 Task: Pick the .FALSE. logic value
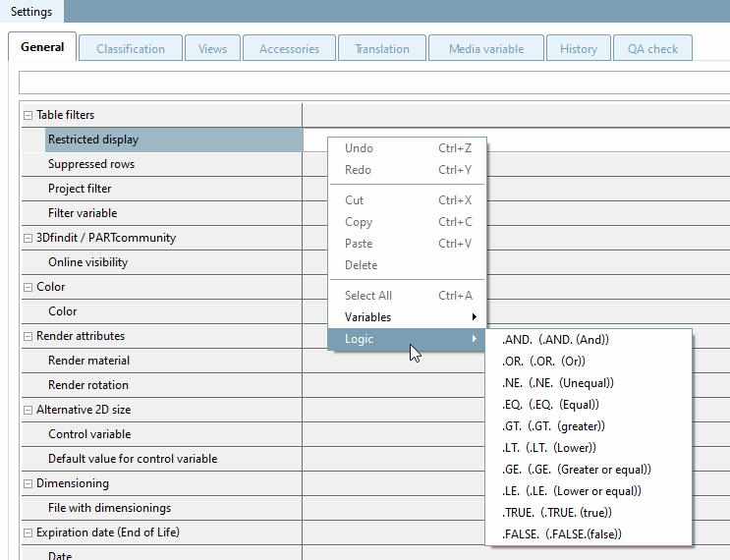pyautogui.click(x=561, y=533)
